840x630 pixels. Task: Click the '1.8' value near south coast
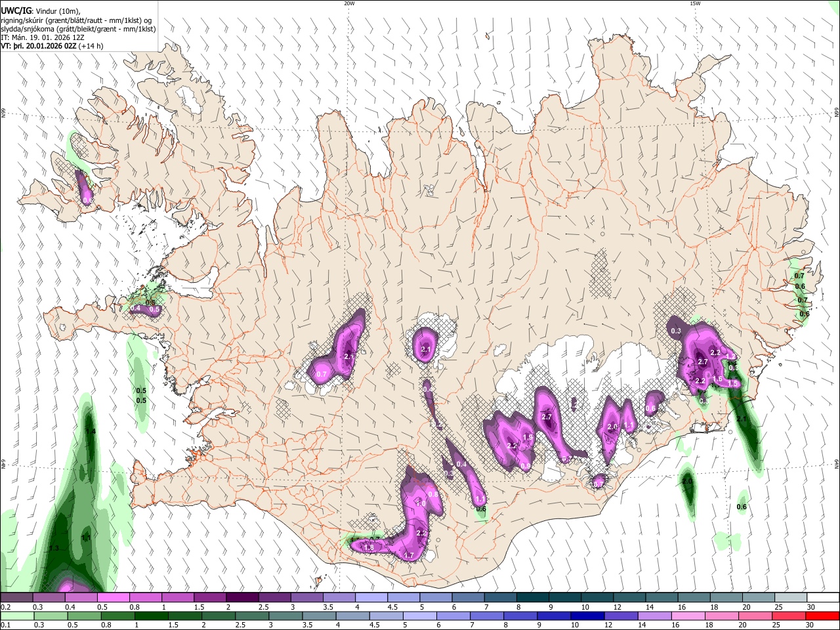pos(369,547)
